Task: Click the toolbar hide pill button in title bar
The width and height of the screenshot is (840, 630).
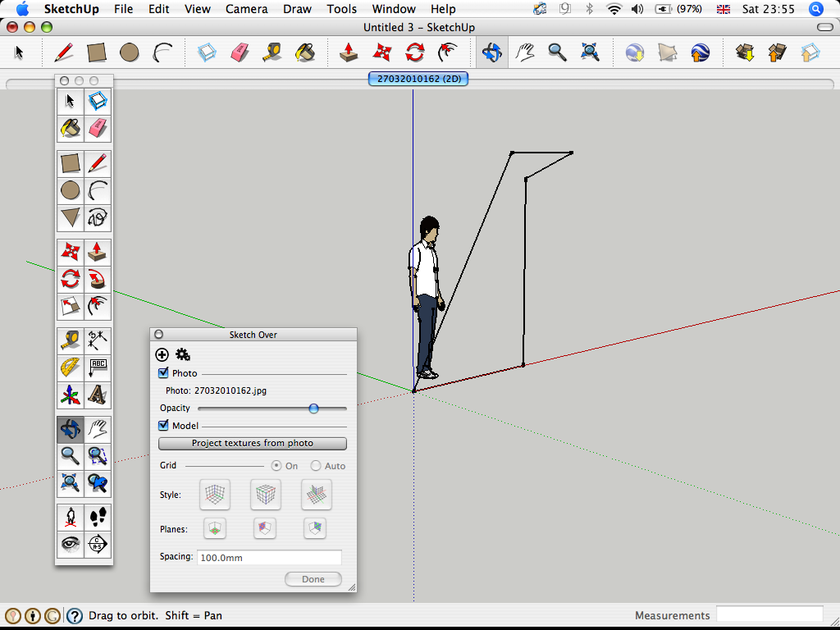Action: [x=825, y=27]
